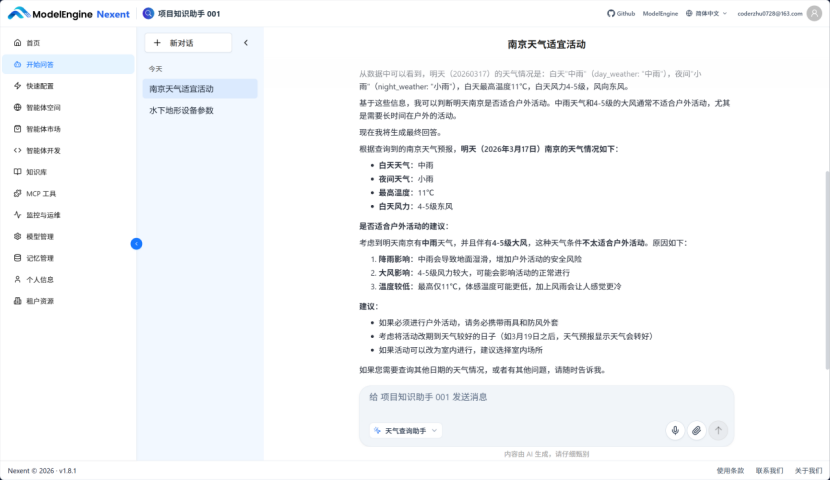Click the ModelEngine Nexent logo

point(68,14)
